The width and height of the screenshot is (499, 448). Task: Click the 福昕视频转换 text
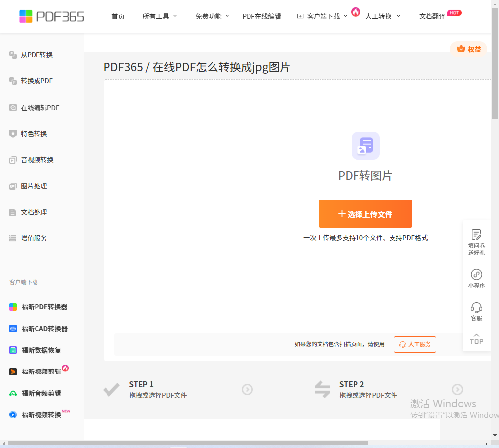(x=41, y=415)
